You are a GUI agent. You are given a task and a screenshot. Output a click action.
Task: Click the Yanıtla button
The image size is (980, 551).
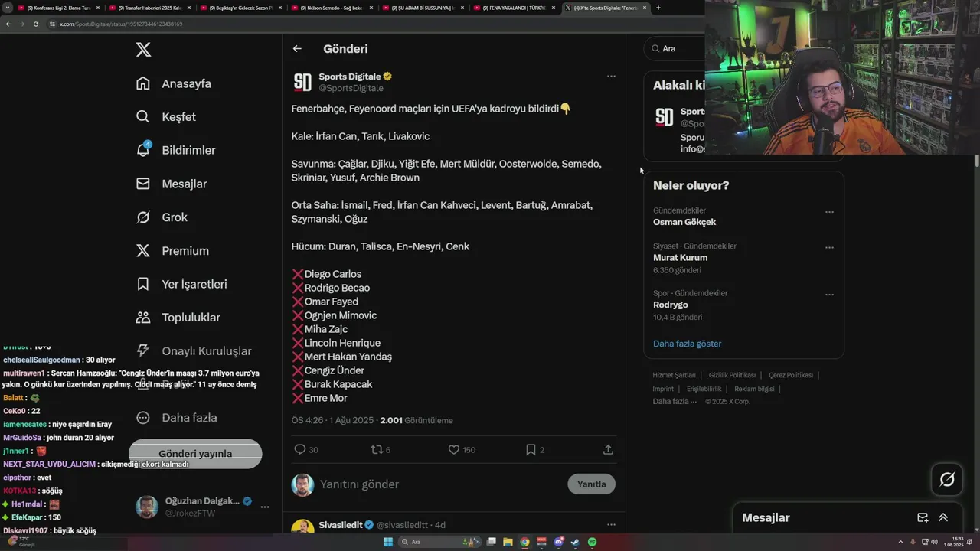coord(592,484)
